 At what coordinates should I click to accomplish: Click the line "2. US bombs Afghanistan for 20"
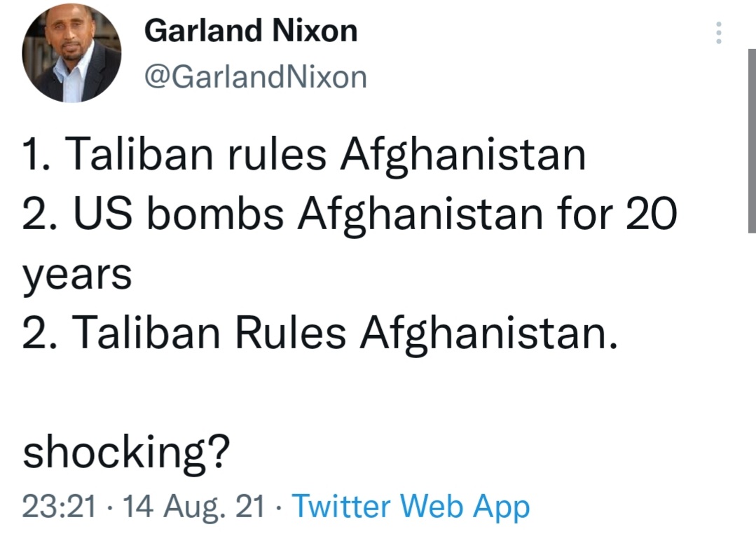350,214
